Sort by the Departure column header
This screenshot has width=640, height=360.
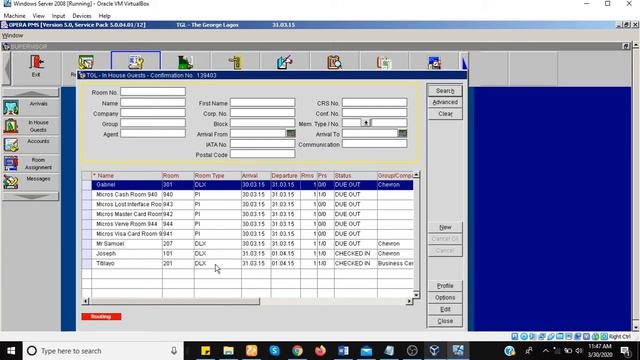[285, 176]
